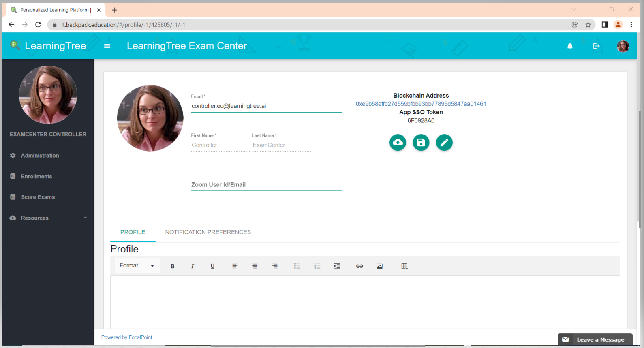Screen dimensions: 644x348
Task: Click the blockchain address link
Action: coord(421,104)
